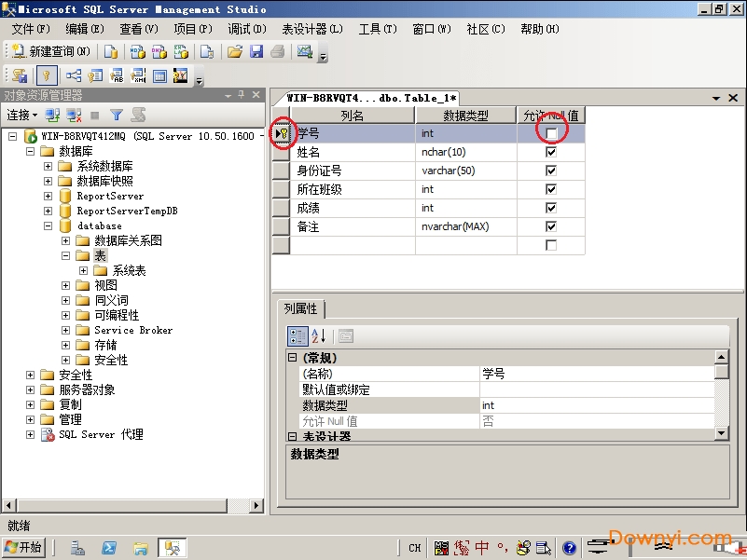Uncheck Allow Nulls for 姓名 column

pyautogui.click(x=551, y=153)
